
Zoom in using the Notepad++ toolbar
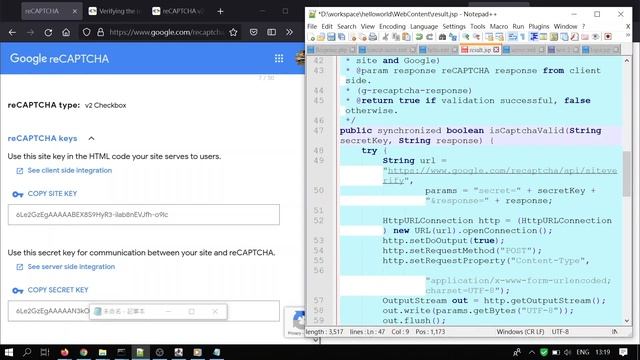466,37
